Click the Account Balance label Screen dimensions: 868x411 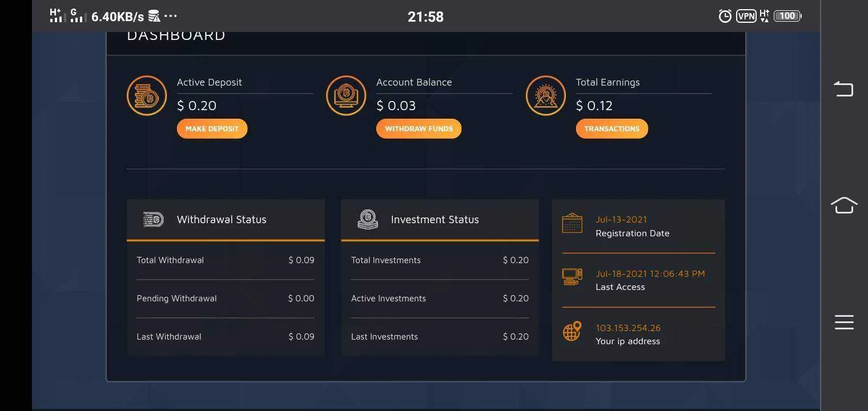(414, 82)
